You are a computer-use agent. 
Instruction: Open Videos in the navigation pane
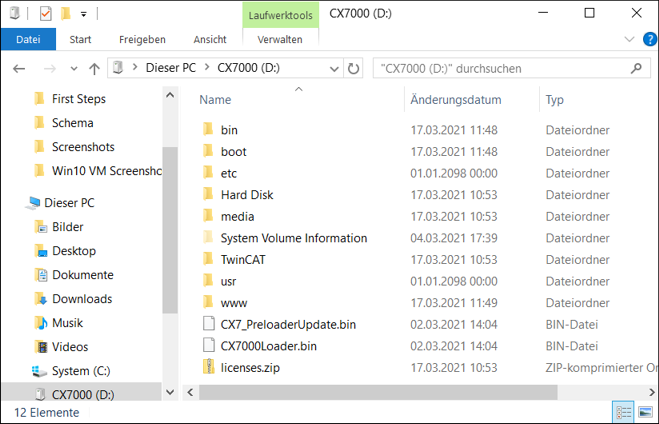(70, 347)
